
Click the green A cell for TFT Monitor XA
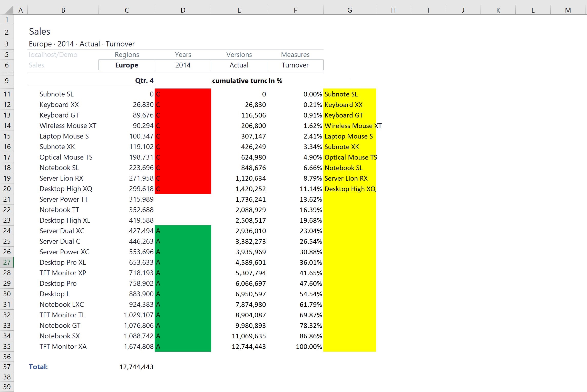(x=183, y=347)
